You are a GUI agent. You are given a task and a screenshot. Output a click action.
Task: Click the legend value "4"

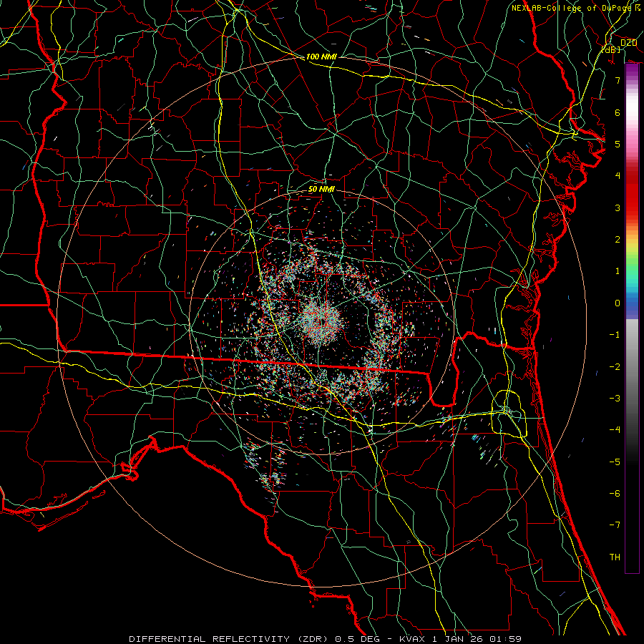[x=618, y=176]
